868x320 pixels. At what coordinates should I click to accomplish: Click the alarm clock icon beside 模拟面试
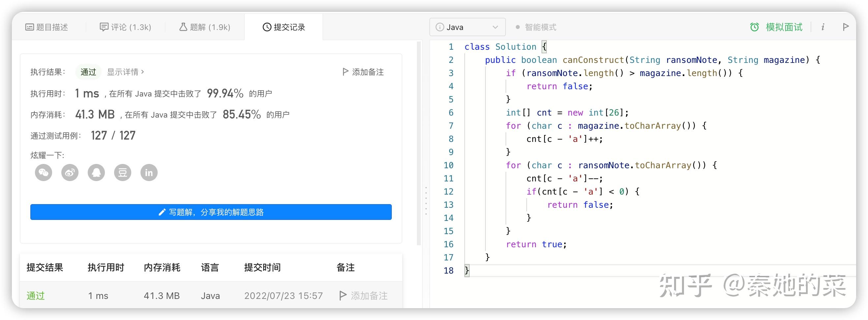pyautogui.click(x=755, y=27)
